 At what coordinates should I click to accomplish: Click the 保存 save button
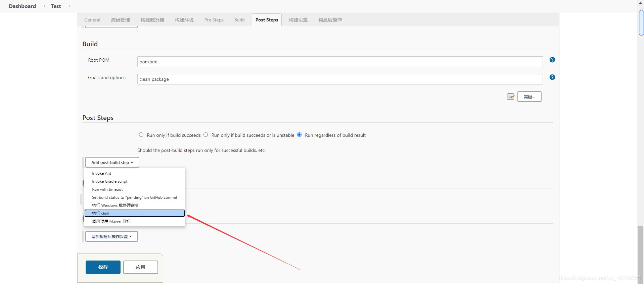(x=103, y=267)
